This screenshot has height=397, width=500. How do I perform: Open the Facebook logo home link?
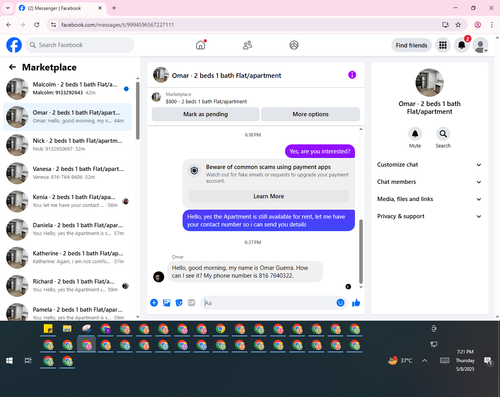coord(14,45)
